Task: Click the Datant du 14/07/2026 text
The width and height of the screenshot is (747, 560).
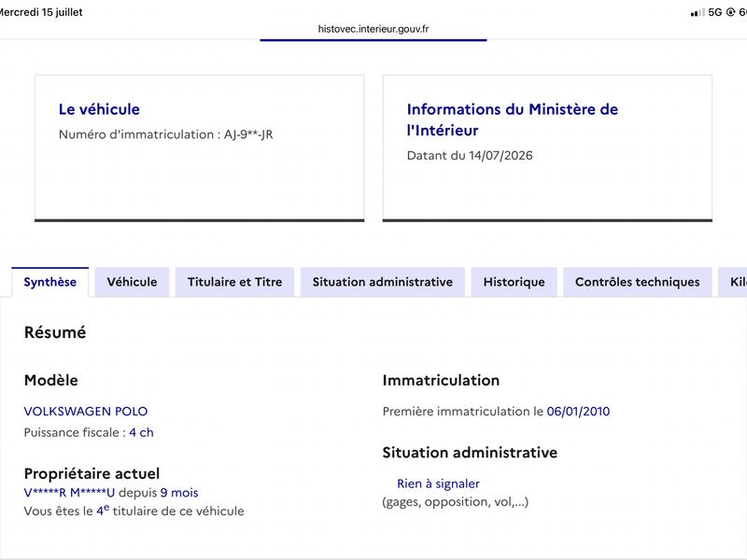Action: 470,155
